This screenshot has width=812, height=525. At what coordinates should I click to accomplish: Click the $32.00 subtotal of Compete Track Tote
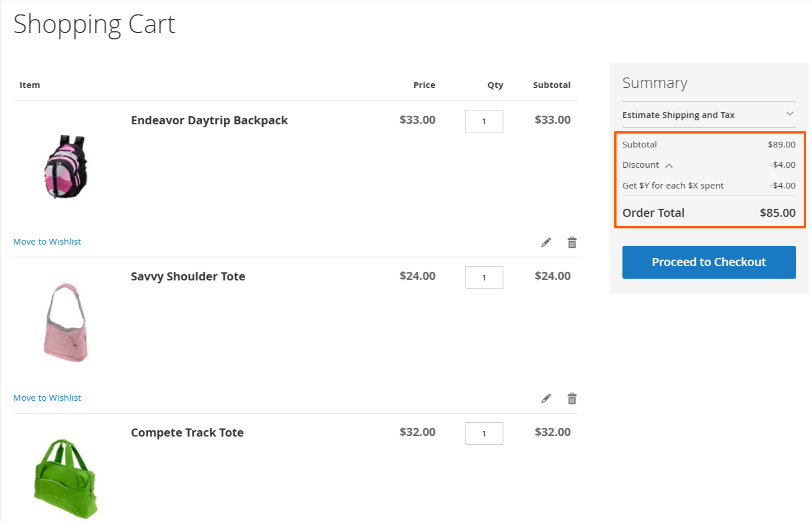point(552,432)
